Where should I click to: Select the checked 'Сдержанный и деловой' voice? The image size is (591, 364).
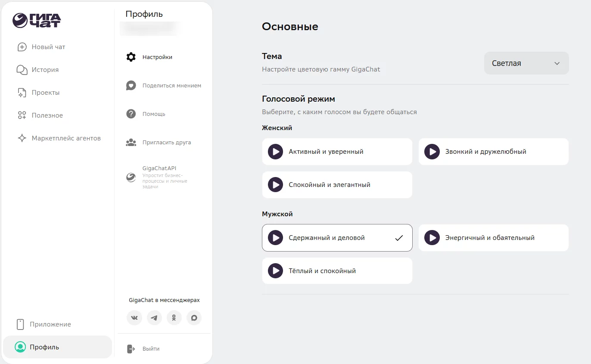click(x=337, y=238)
